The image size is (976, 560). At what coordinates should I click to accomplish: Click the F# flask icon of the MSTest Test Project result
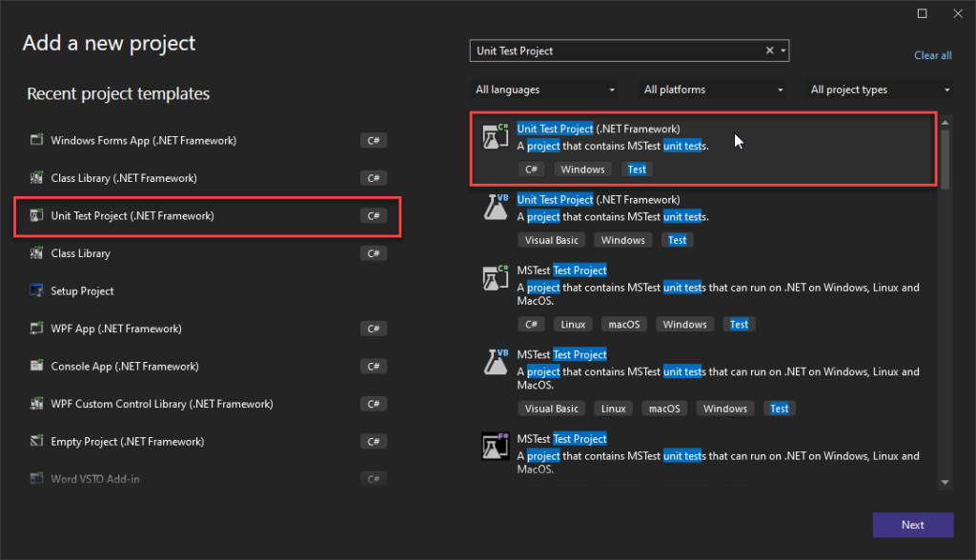coord(496,446)
